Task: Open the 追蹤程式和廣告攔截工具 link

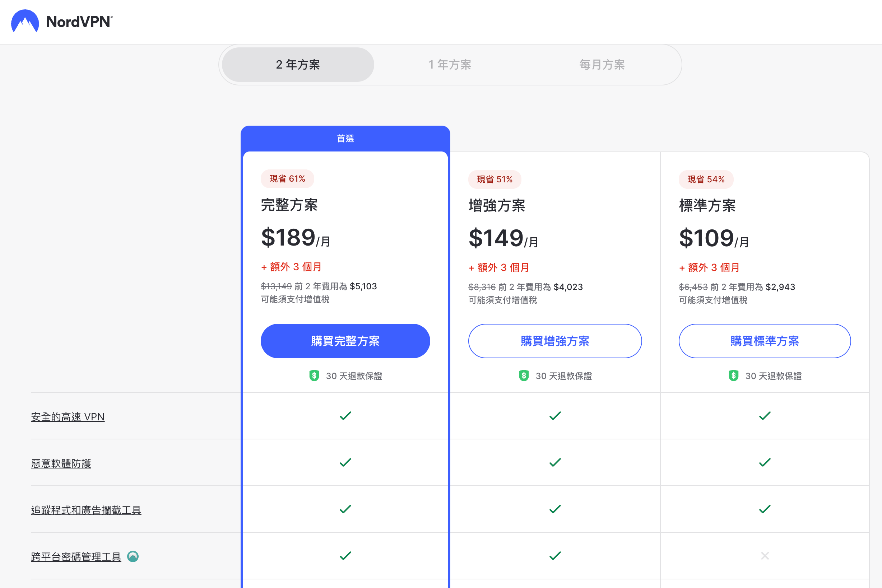Action: pyautogui.click(x=86, y=510)
